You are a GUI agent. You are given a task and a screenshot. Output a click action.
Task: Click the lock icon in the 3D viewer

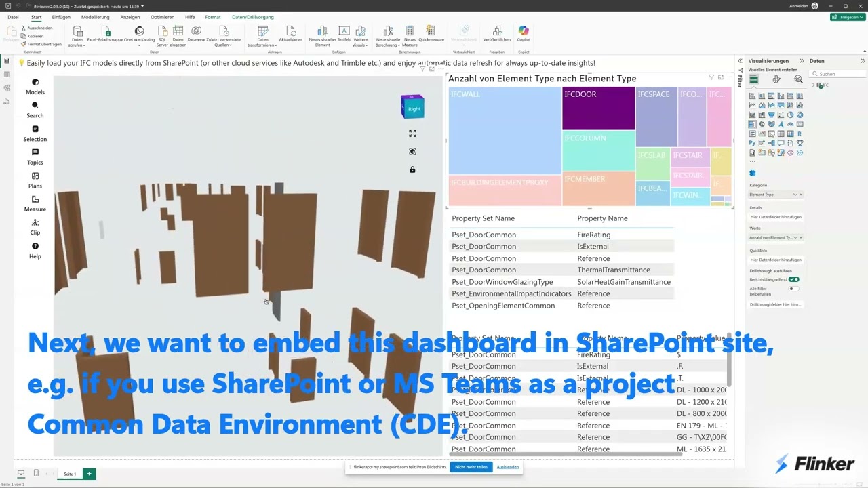pos(412,169)
